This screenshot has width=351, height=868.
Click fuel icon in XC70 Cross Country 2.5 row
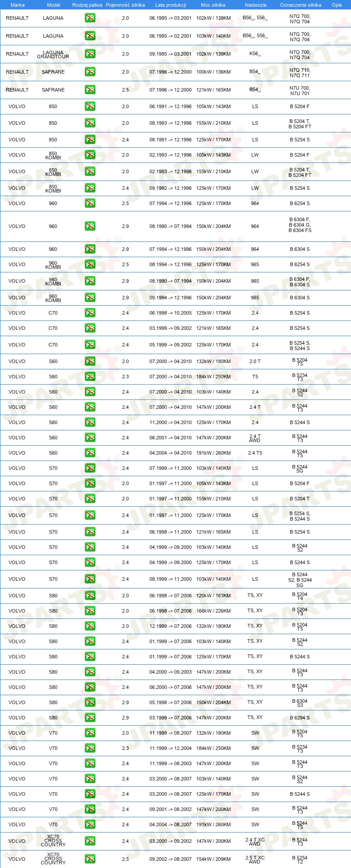pos(90,859)
